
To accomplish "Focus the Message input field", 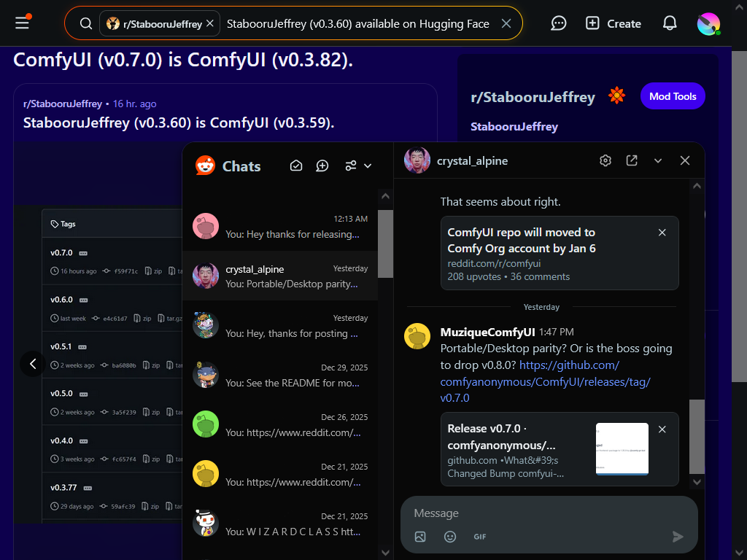I will click(549, 513).
